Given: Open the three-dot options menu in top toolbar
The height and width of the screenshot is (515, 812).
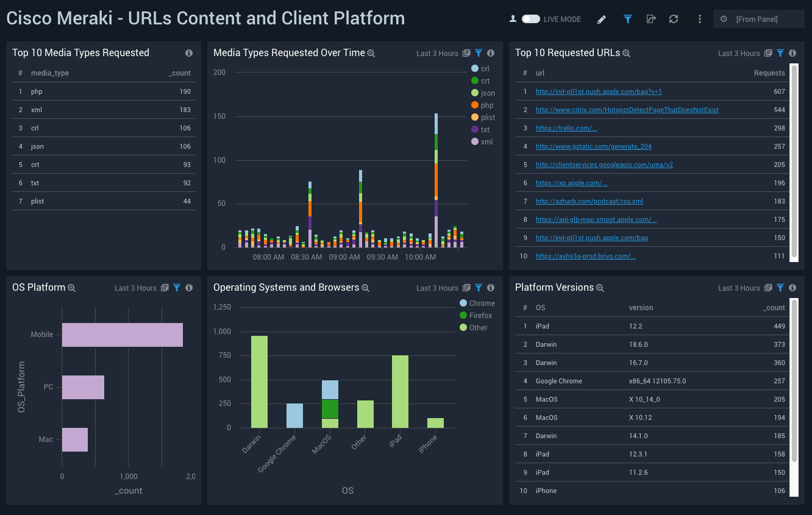Looking at the screenshot, I should [699, 19].
